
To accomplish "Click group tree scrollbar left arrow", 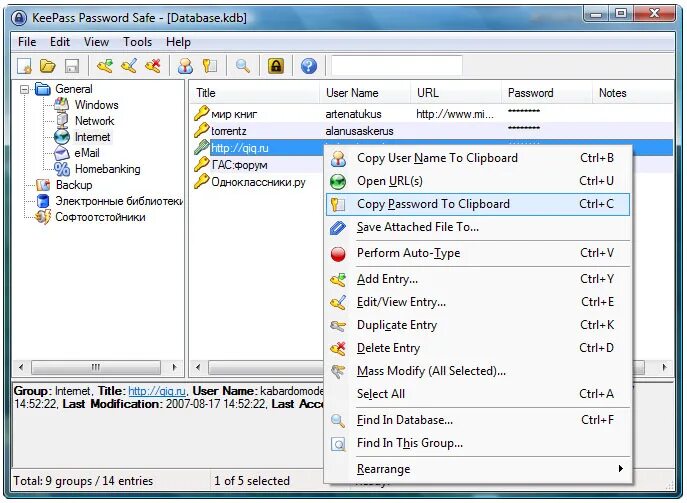I will tap(21, 367).
